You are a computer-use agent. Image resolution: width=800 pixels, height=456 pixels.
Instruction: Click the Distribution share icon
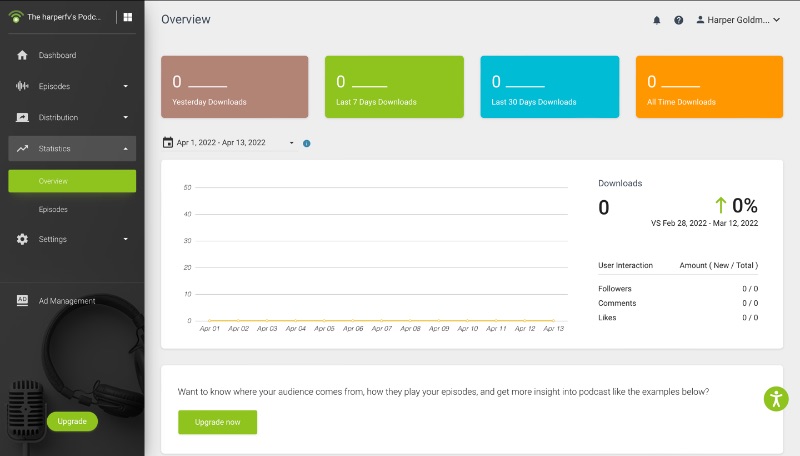pos(22,117)
